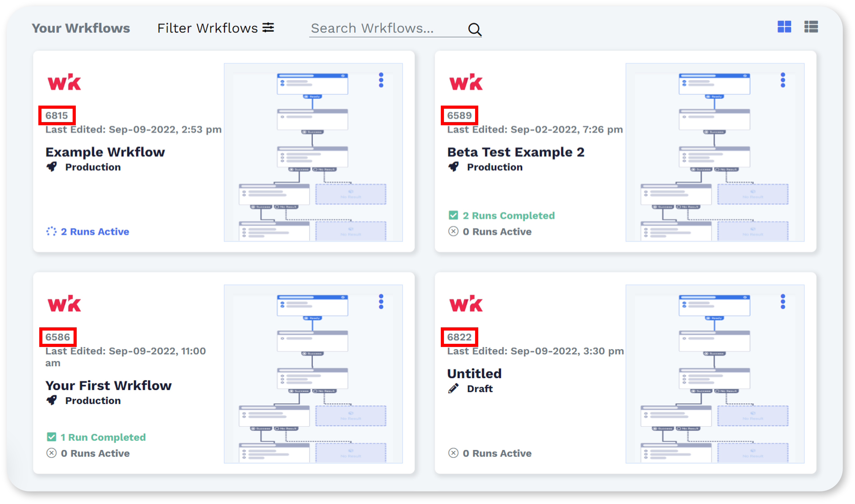Click the workflow ID 6589
The width and height of the screenshot is (855, 504).
459,116
